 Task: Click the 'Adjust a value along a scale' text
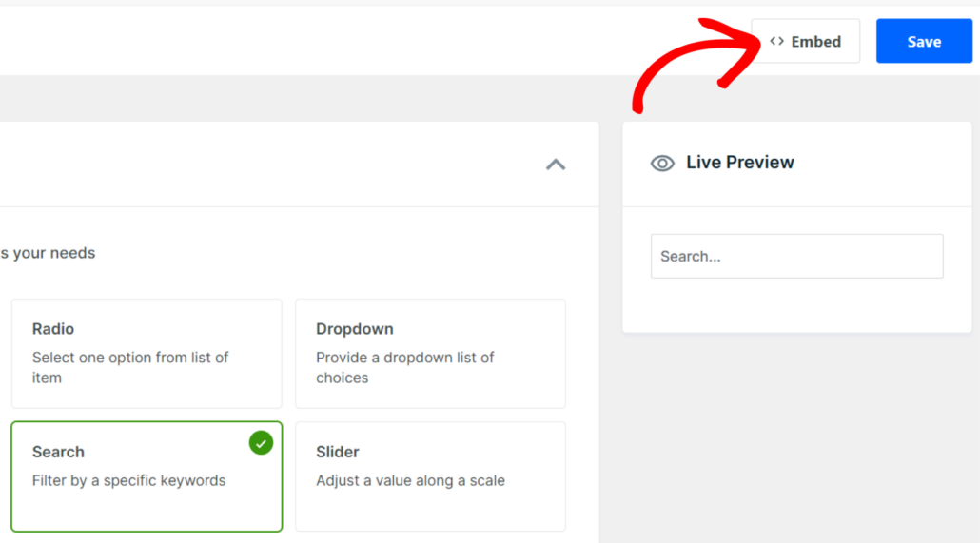410,481
